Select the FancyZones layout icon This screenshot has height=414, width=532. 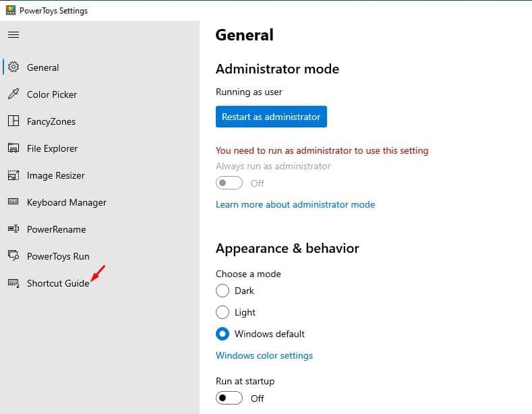point(13,121)
